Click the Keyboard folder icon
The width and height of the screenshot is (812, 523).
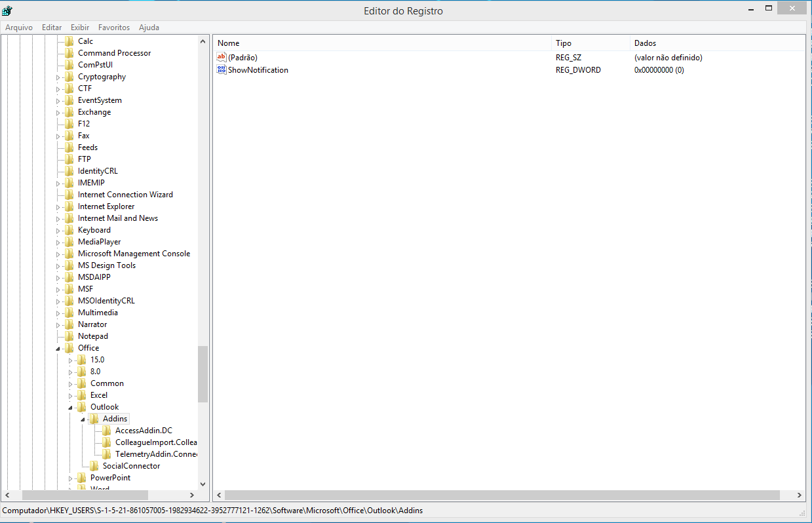pos(69,230)
